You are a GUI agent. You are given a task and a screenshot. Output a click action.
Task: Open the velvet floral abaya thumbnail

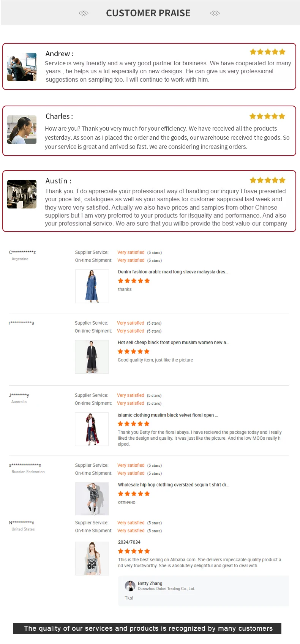(92, 429)
